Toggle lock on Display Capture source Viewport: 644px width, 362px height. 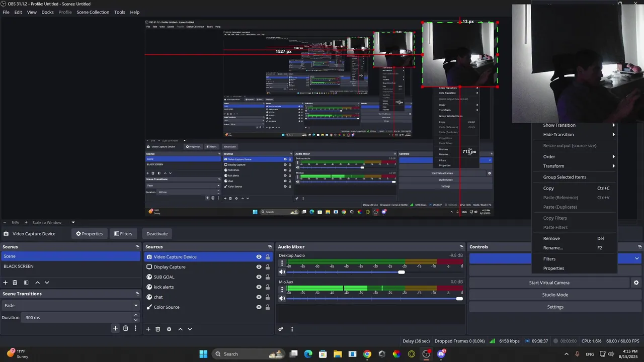pyautogui.click(x=268, y=267)
